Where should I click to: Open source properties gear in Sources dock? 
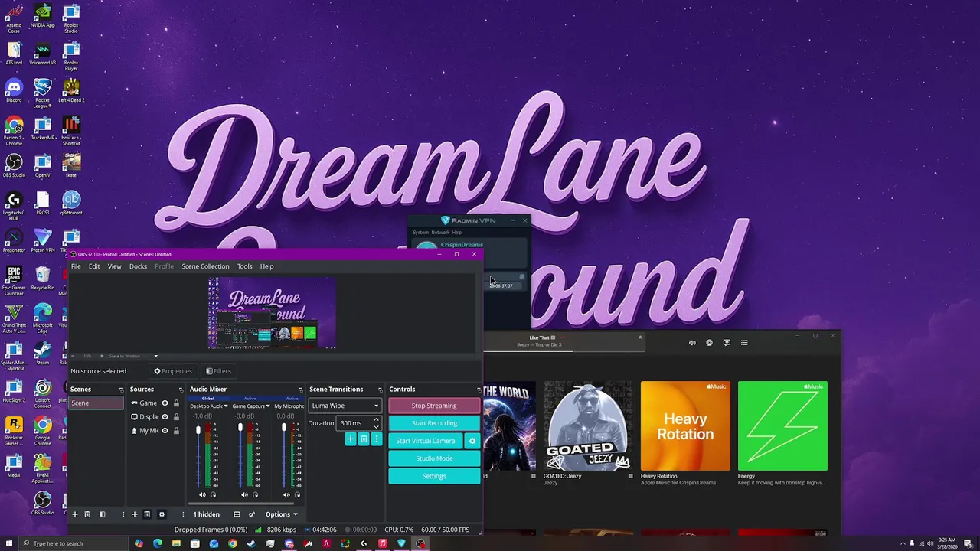coord(162,514)
